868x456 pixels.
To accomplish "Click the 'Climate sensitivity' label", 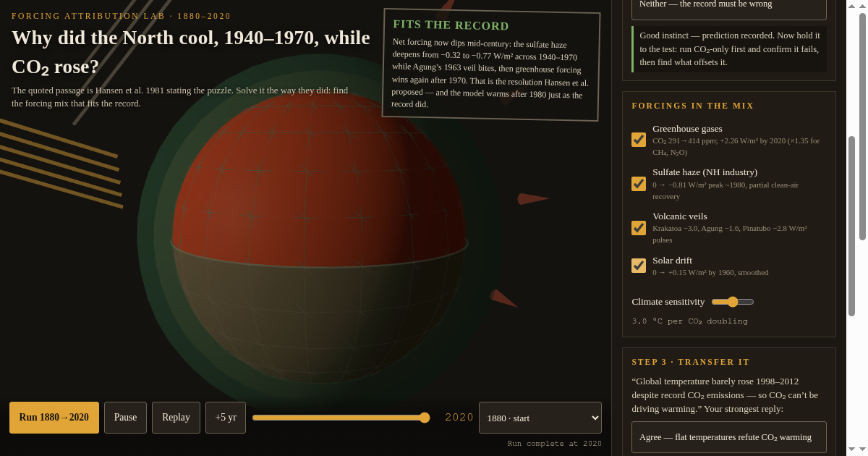I will [x=668, y=302].
